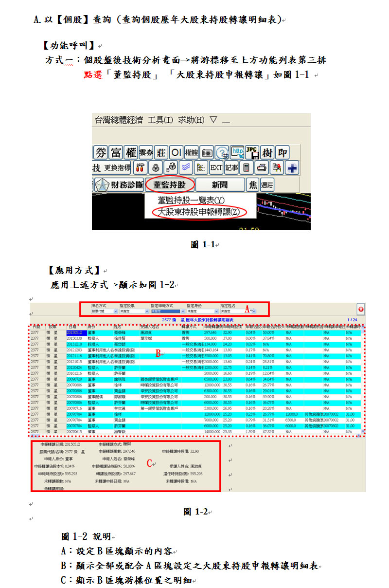Click the JPG save image icon
This screenshot has width=389, height=588.
(x=252, y=152)
